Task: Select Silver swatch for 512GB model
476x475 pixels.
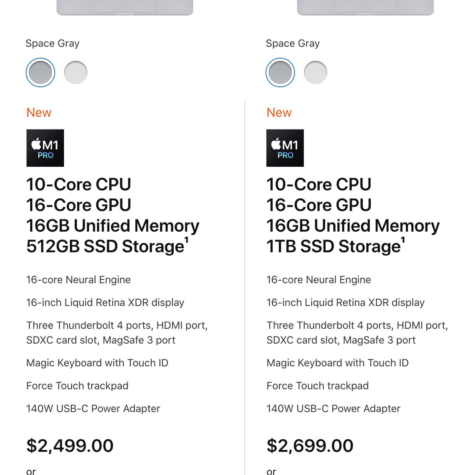Action: pyautogui.click(x=75, y=73)
